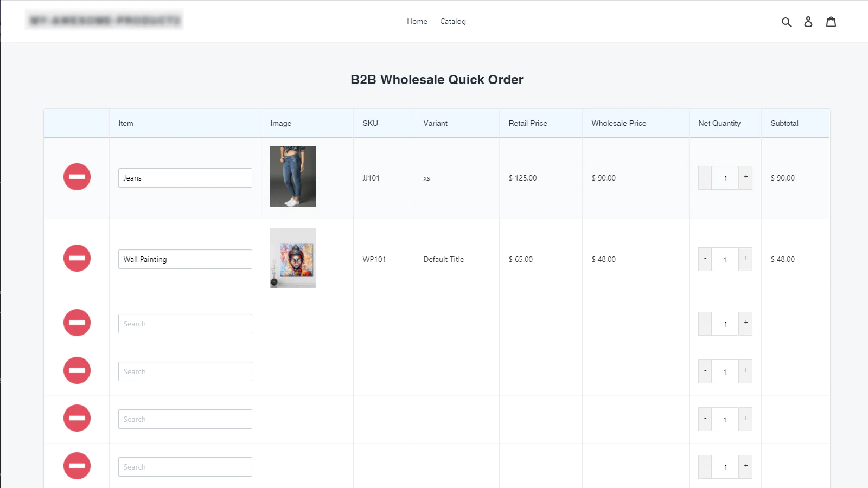868x488 pixels.
Task: Focus the Jeans item search field
Action: [x=185, y=178]
